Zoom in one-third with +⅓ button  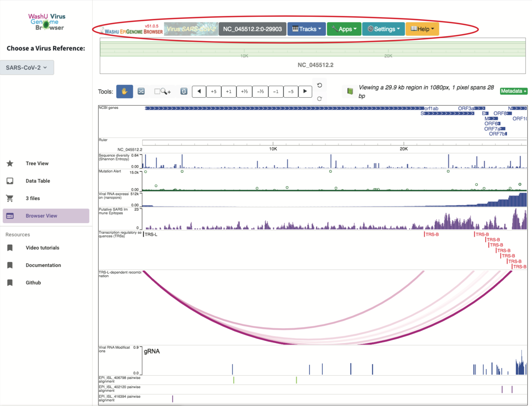244,91
